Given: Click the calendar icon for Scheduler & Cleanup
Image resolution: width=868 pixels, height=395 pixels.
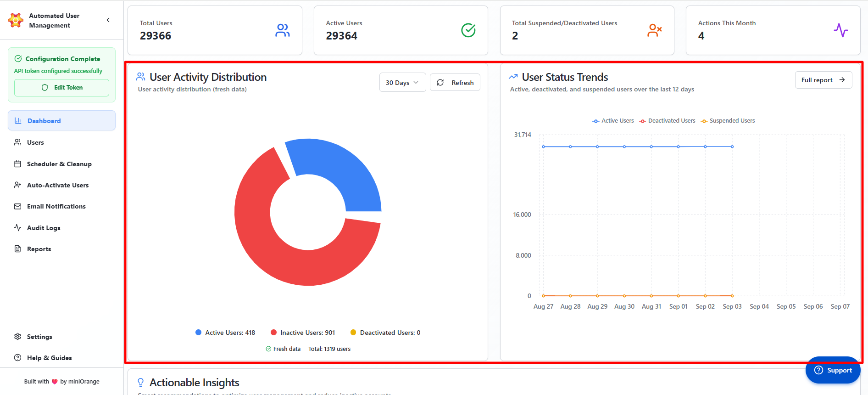Looking at the screenshot, I should pyautogui.click(x=18, y=164).
